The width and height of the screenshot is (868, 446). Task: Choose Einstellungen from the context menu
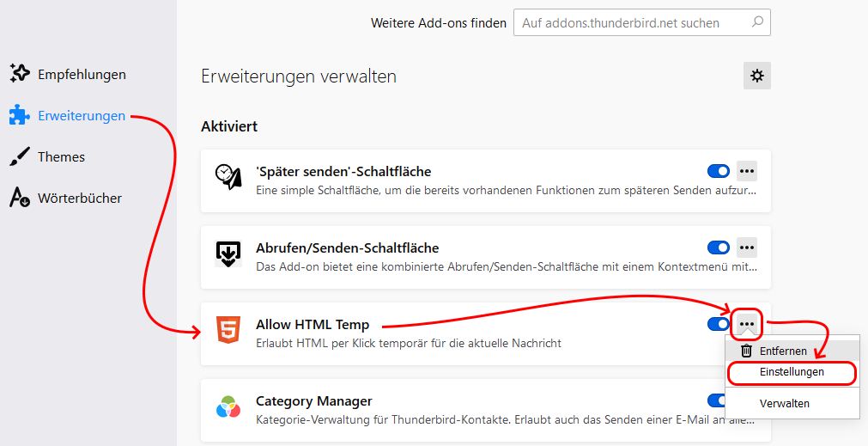(x=792, y=372)
